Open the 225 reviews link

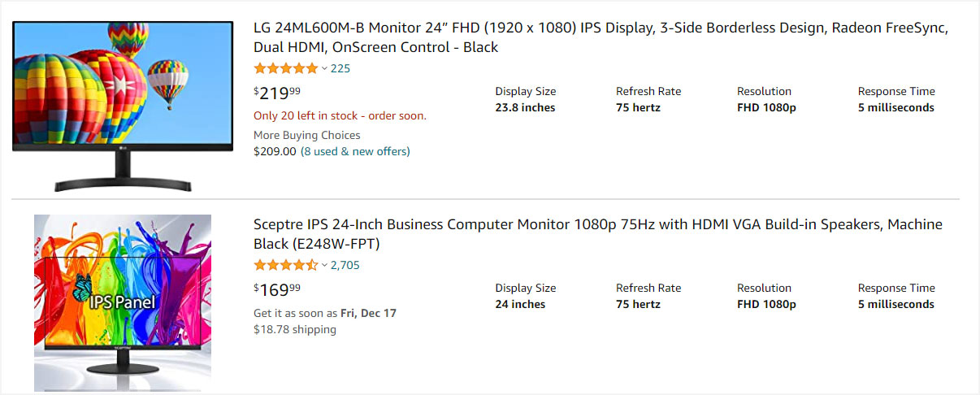(340, 68)
